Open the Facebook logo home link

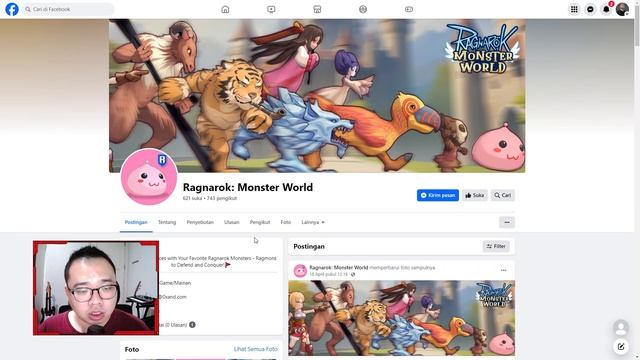pos(12,9)
